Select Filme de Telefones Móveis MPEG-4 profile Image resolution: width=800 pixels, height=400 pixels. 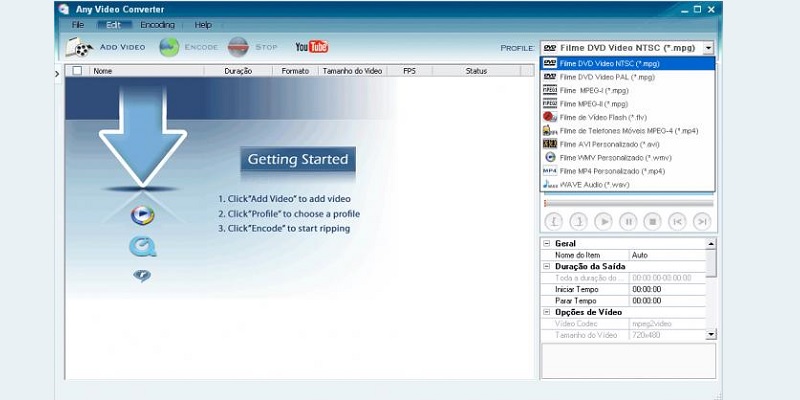tap(628, 130)
